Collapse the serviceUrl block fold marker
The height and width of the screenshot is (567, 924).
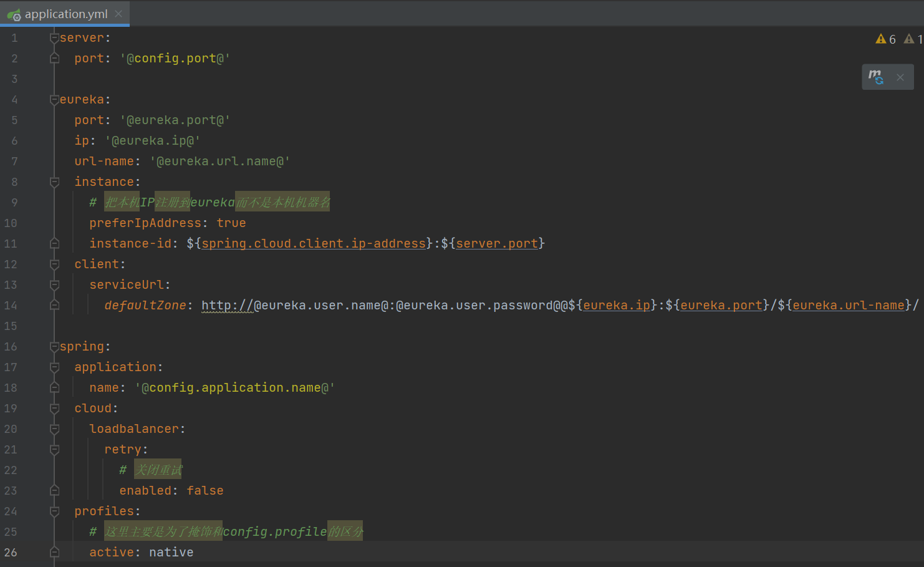(54, 285)
